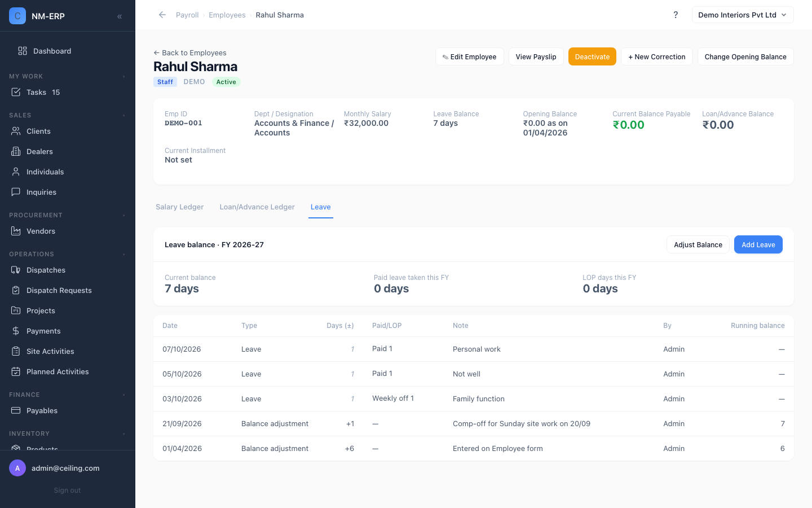Open Site Activities clipboard icon
Viewport: 812px width, 508px height.
pyautogui.click(x=16, y=351)
